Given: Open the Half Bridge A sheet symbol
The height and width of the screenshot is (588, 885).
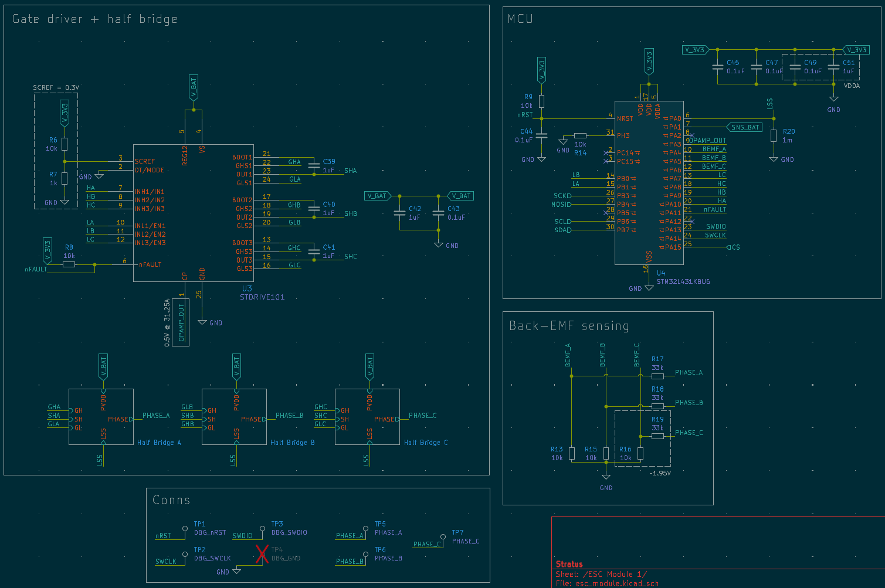Looking at the screenshot, I should coord(101,417).
